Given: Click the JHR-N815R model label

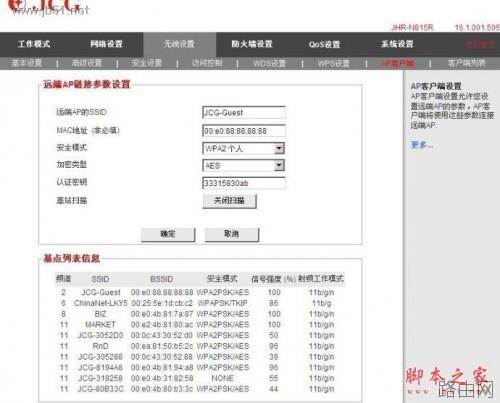Looking at the screenshot, I should click(412, 28).
